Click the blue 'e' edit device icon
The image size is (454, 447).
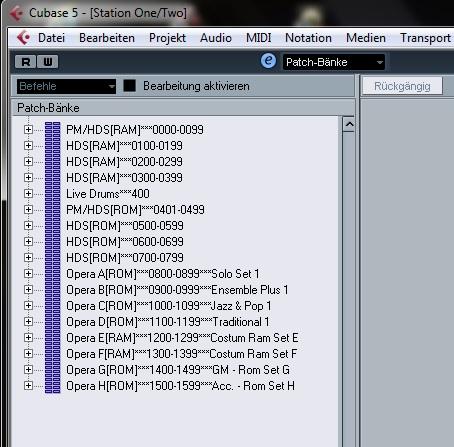[268, 61]
